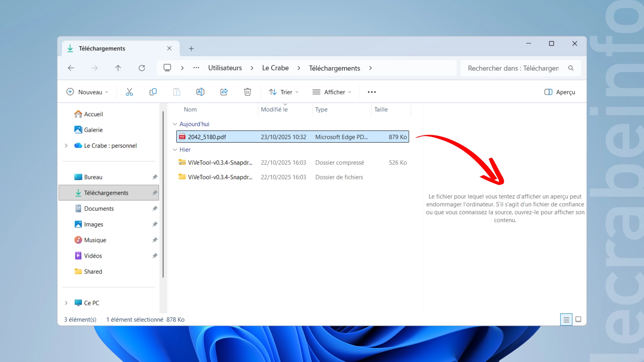This screenshot has height=362, width=644.
Task: Expand the Ce PC tree node
Action: pos(66,303)
